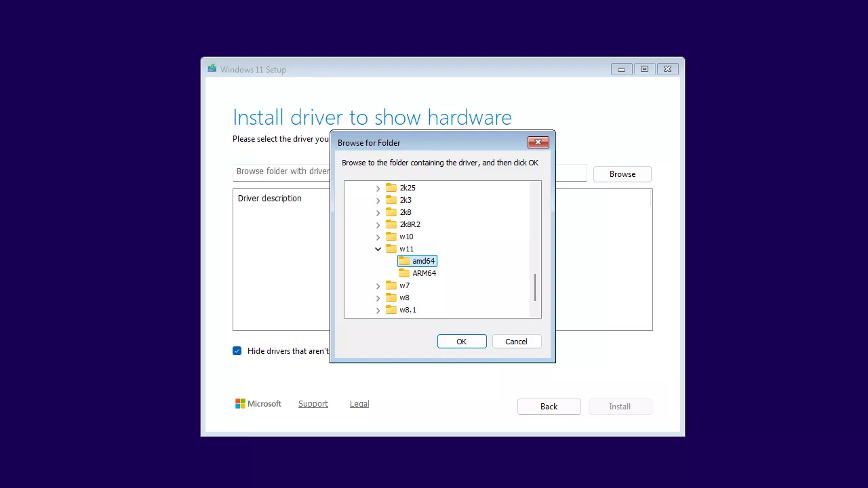Open the Support link
The height and width of the screenshot is (488, 868).
coord(313,404)
